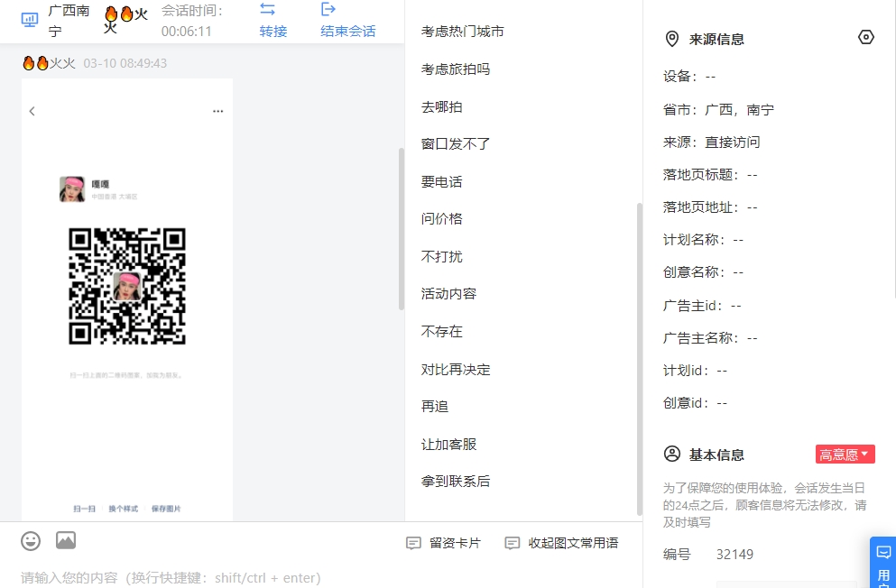
Task: Click the 基本信息 section heading
Action: click(x=716, y=455)
